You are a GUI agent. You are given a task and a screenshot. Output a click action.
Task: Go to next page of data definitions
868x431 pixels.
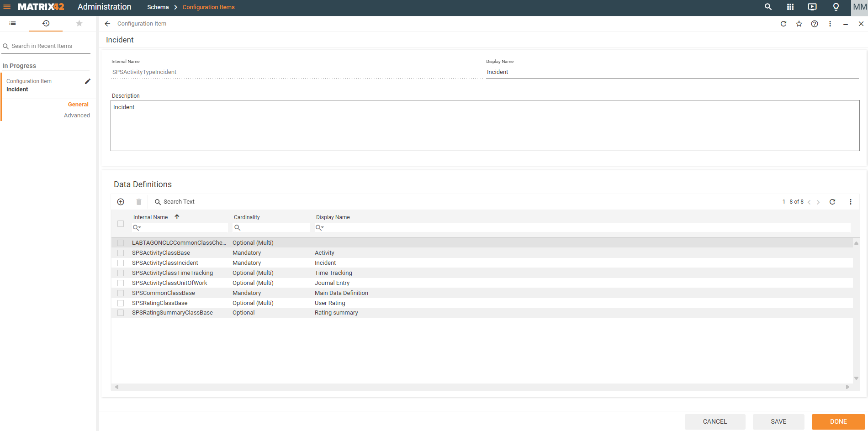click(818, 202)
